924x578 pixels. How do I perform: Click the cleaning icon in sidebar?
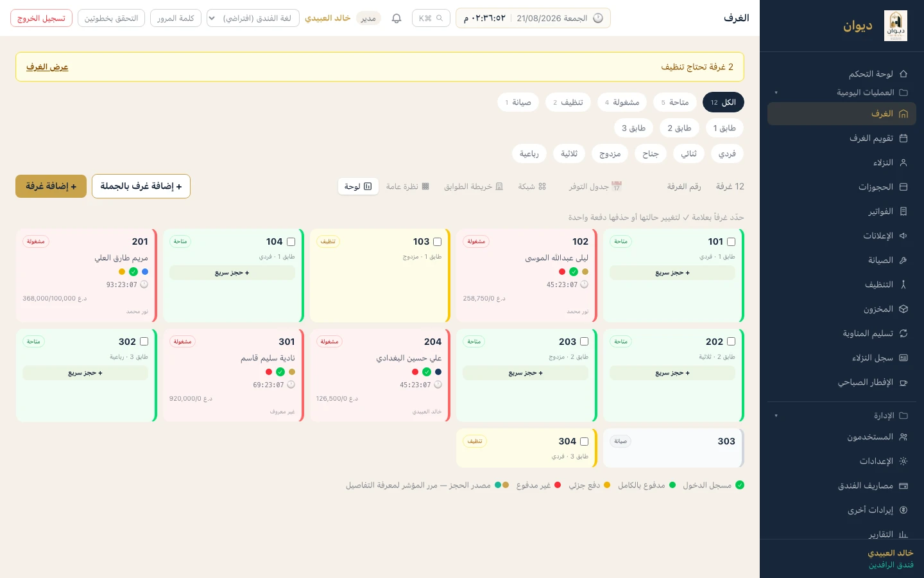[x=903, y=285]
